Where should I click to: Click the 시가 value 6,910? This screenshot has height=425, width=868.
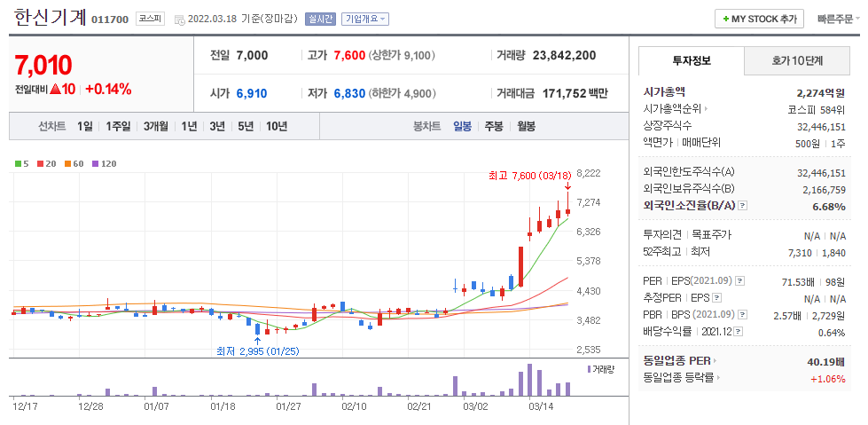click(252, 93)
